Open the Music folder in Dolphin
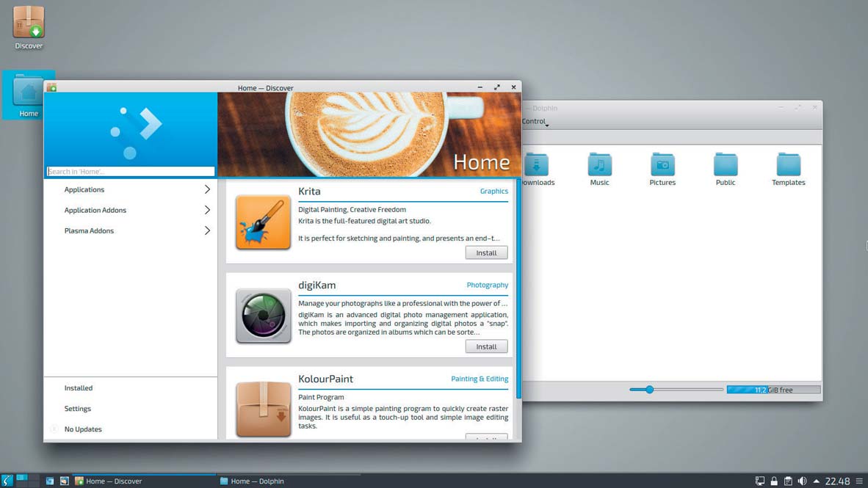868x488 pixels. click(599, 170)
